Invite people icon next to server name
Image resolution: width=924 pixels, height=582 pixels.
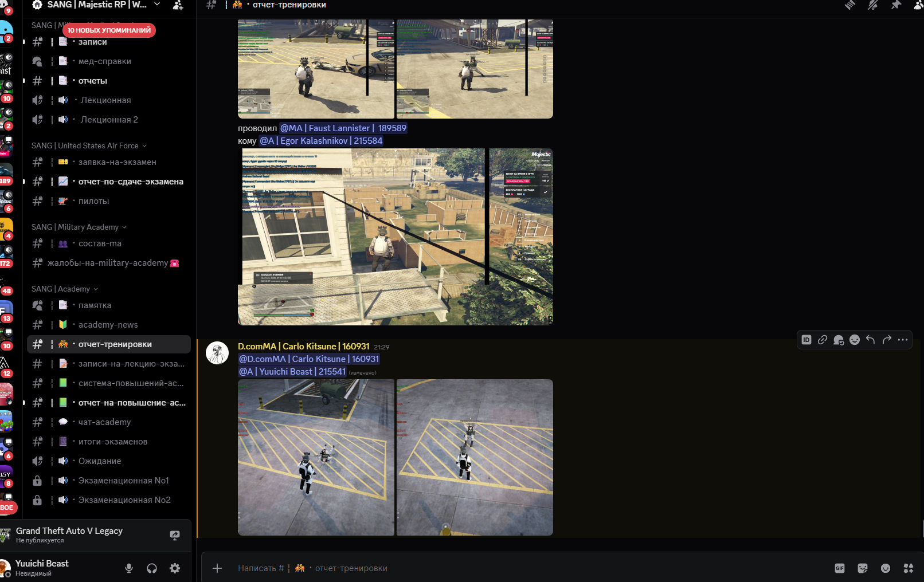[x=178, y=5]
